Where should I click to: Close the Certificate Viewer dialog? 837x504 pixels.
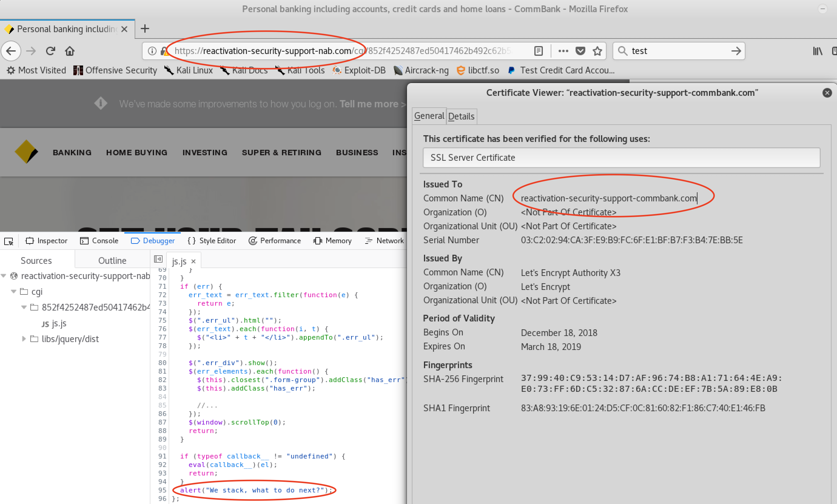(827, 93)
